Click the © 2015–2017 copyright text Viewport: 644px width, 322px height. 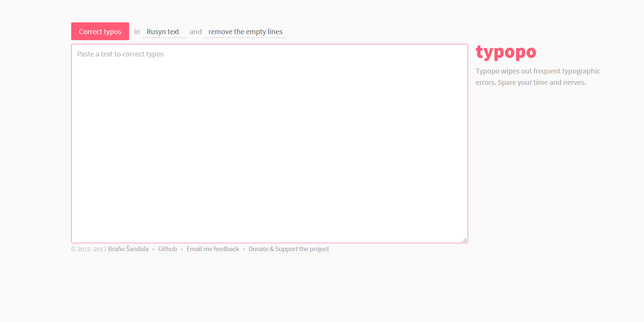tap(89, 249)
